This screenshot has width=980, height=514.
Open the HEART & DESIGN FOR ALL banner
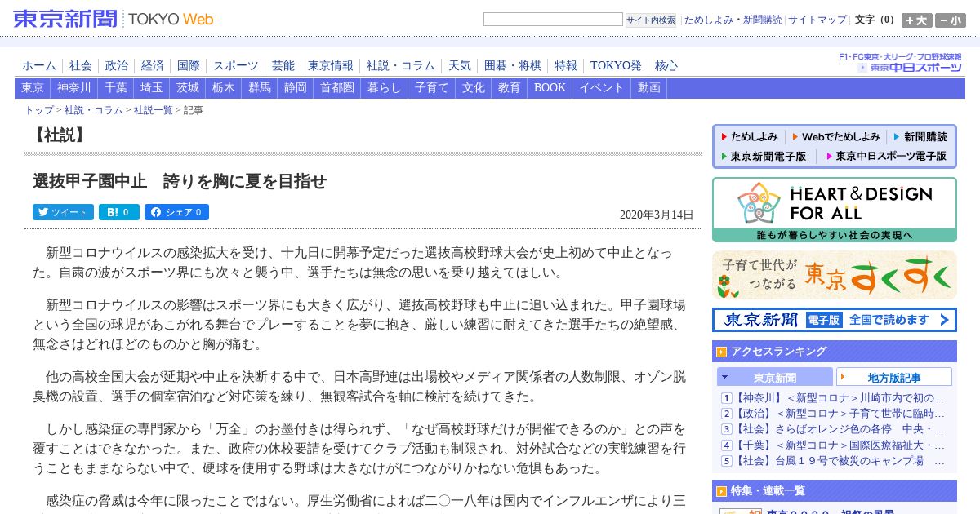click(835, 210)
